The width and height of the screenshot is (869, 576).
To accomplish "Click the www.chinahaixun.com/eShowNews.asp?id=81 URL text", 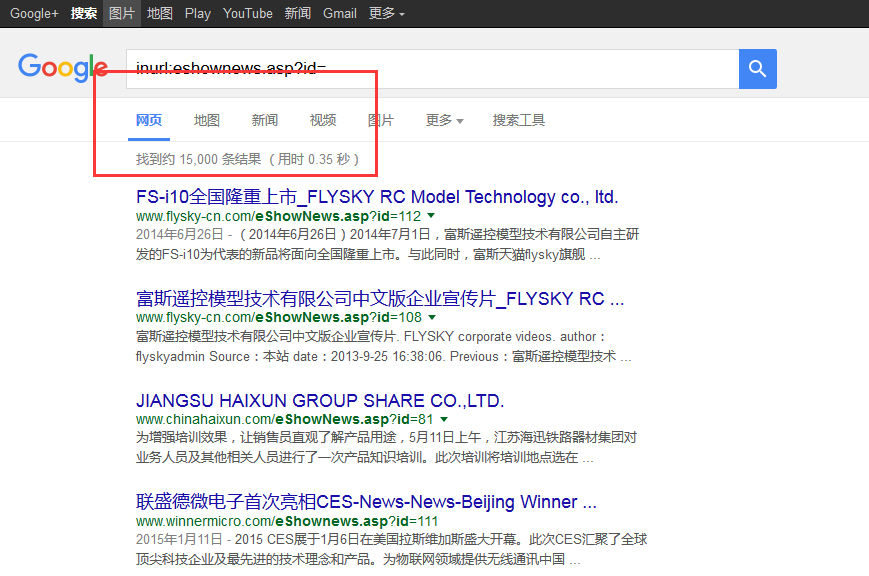I will (284, 419).
